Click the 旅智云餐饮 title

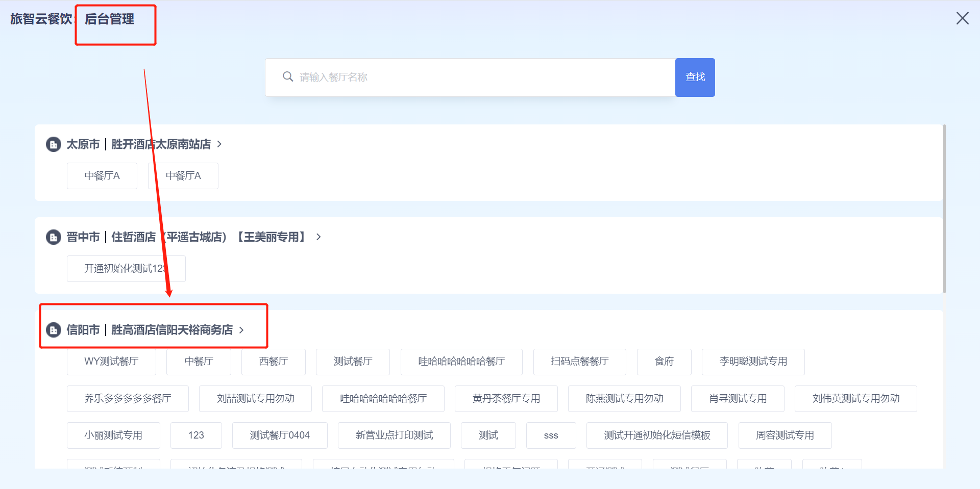pos(41,19)
